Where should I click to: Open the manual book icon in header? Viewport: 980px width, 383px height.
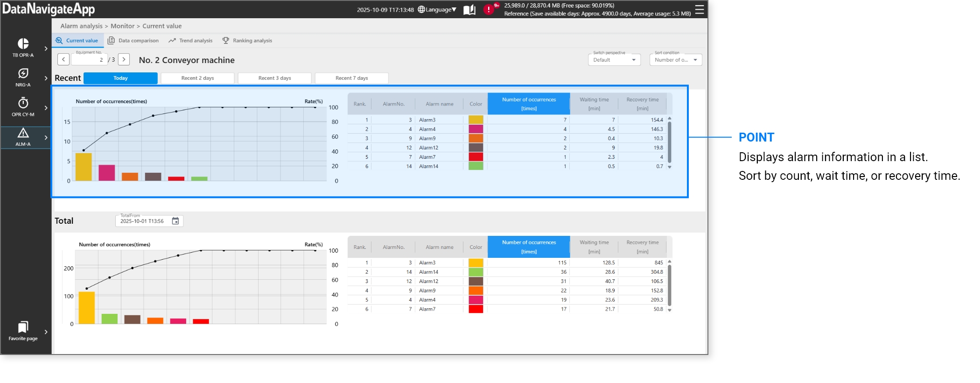[469, 10]
